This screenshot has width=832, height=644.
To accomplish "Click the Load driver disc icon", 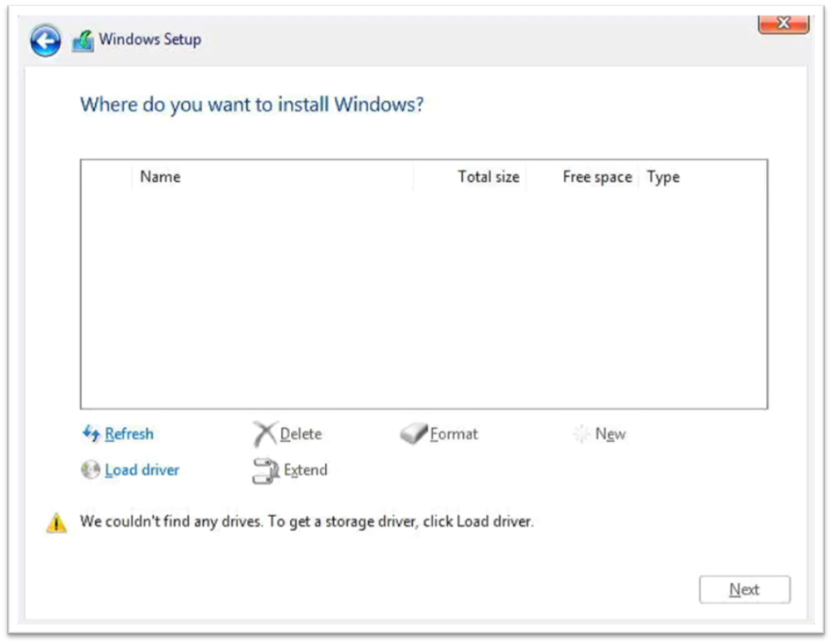I will [x=91, y=469].
